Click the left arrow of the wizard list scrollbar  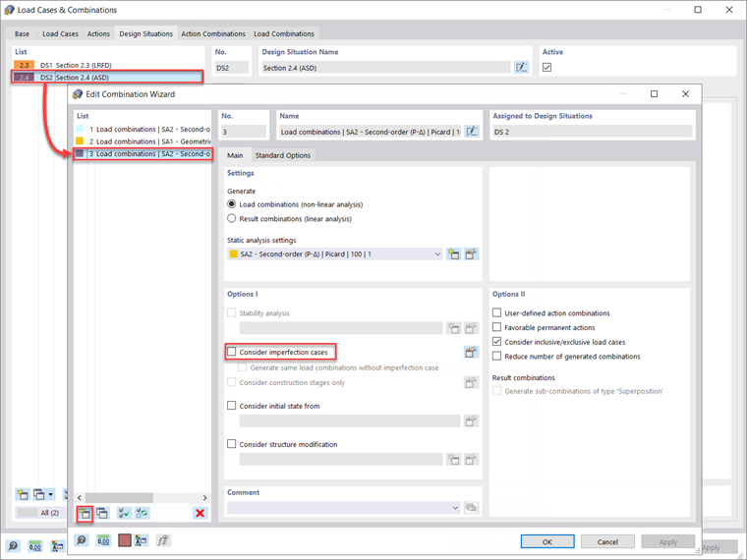[79, 498]
